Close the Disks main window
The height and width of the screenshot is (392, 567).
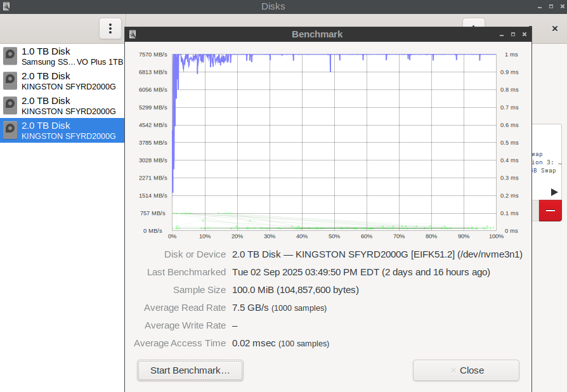[x=563, y=6]
